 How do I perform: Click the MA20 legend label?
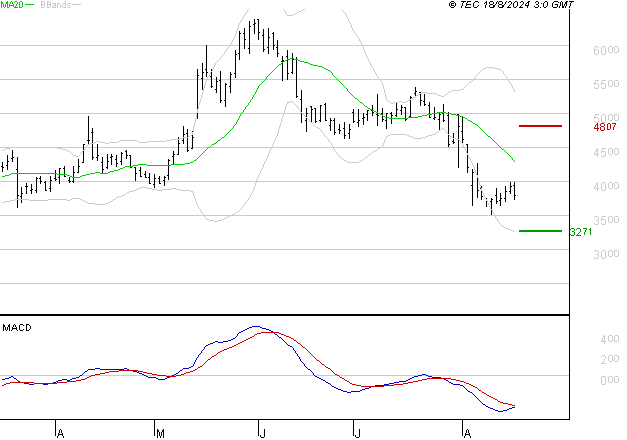tap(12, 4)
